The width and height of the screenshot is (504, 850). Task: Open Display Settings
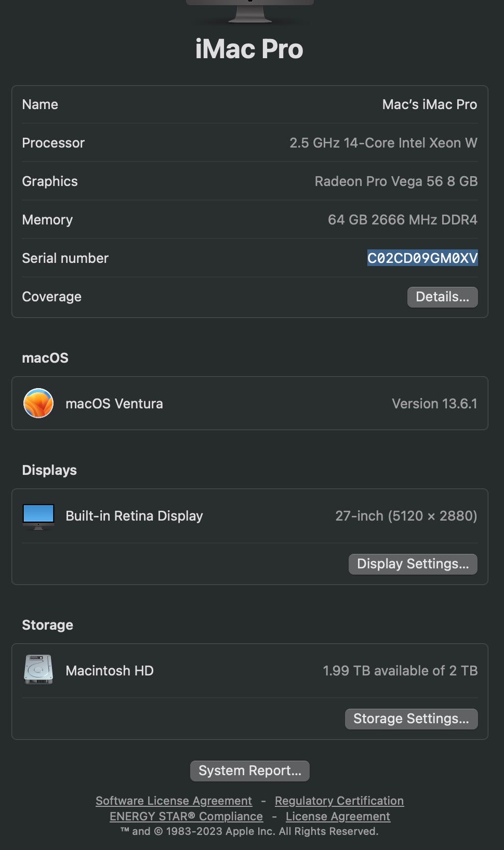(x=413, y=564)
